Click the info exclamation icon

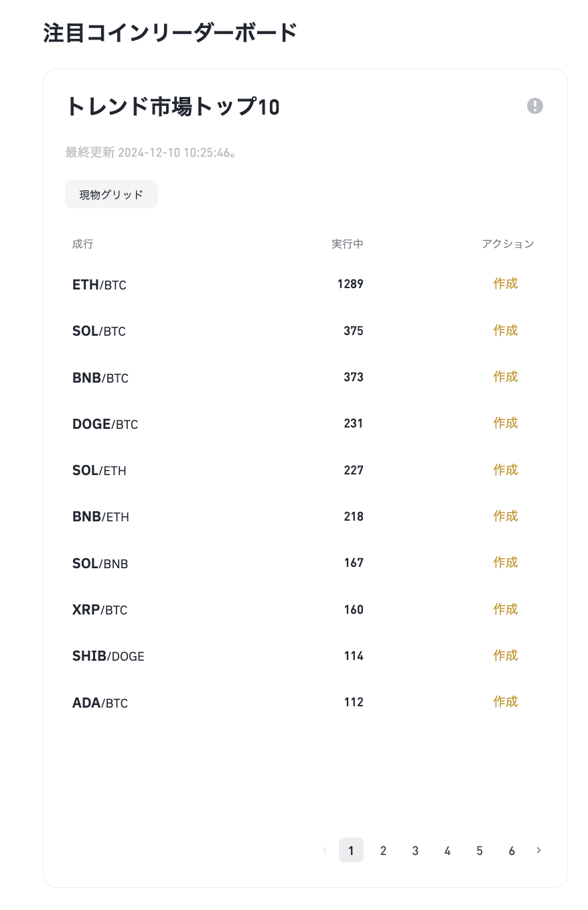pyautogui.click(x=534, y=106)
